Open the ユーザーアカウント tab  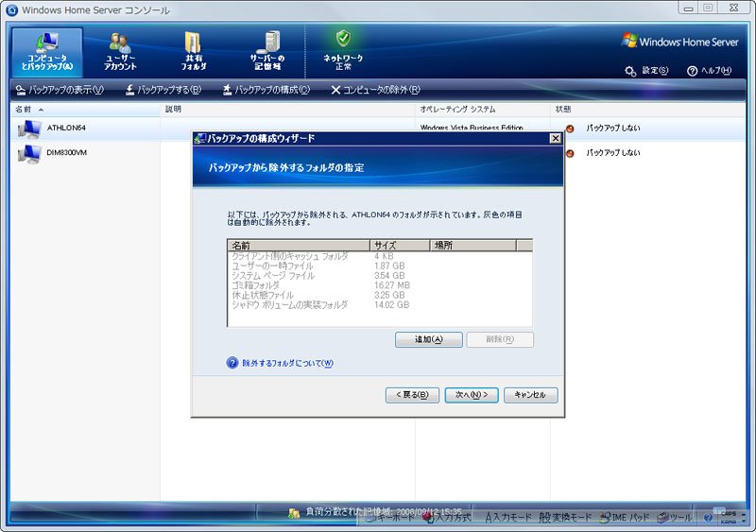click(x=120, y=52)
